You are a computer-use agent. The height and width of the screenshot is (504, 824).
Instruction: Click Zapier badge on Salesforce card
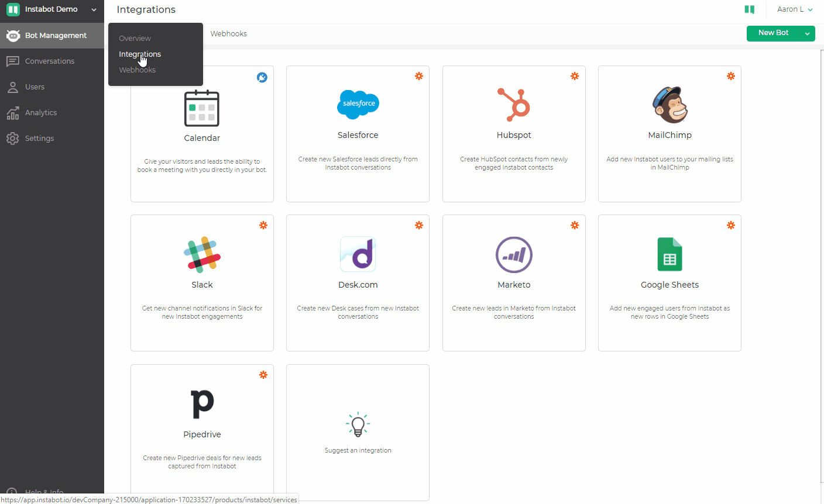419,76
